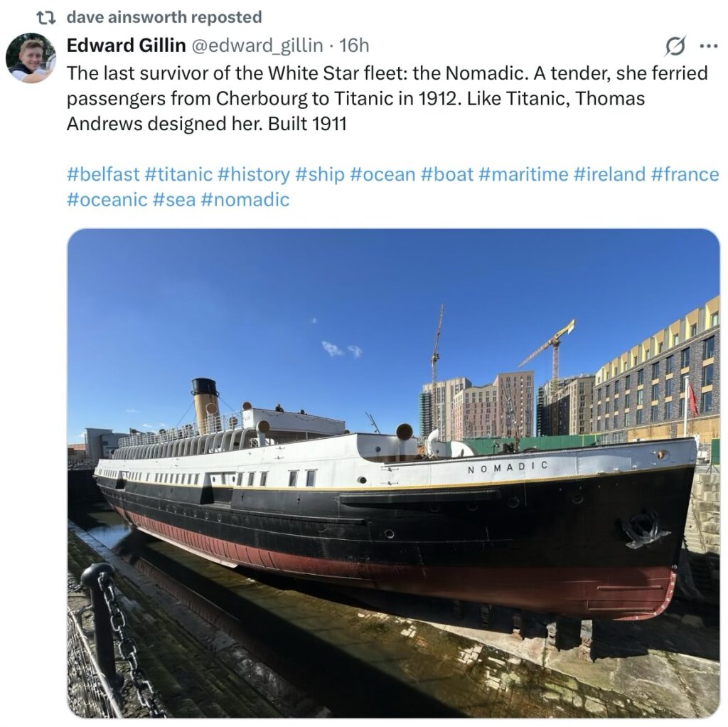Click the repost arrows icon
The width and height of the screenshot is (728, 727).
[46, 18]
